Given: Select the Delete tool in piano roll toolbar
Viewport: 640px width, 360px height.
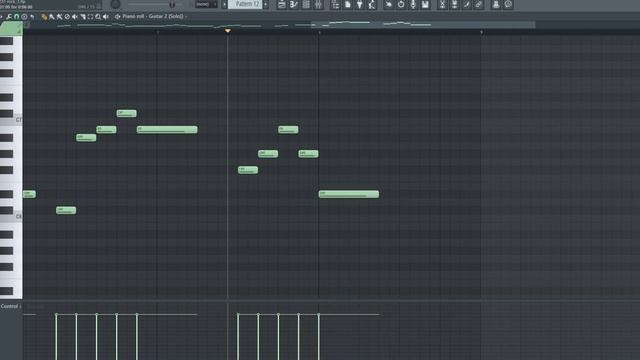Looking at the screenshot, I should (x=67, y=17).
